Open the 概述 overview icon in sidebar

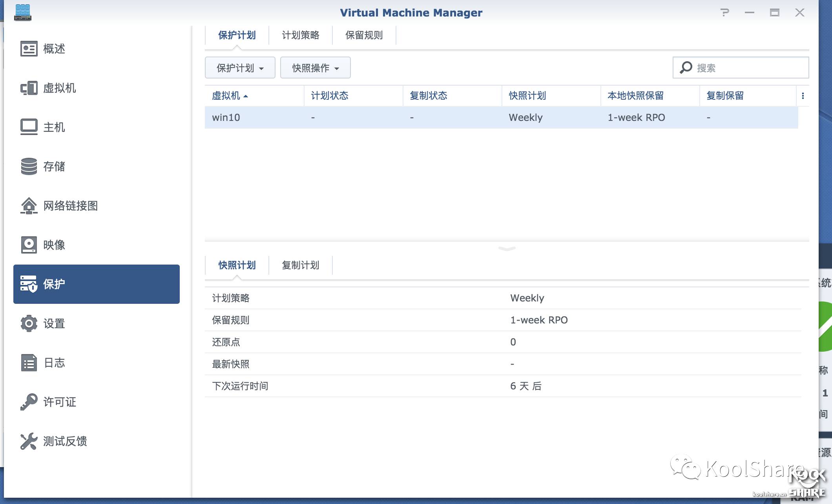tap(29, 49)
